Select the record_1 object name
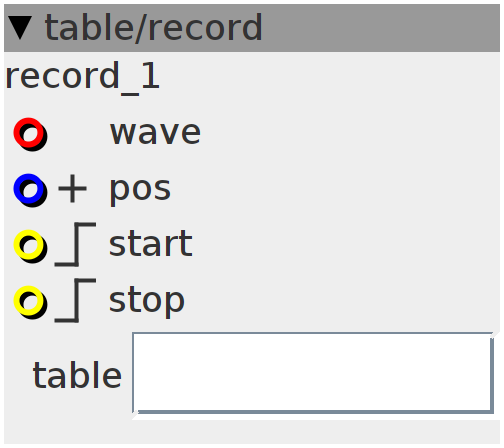This screenshot has width=504, height=448. pos(83,78)
